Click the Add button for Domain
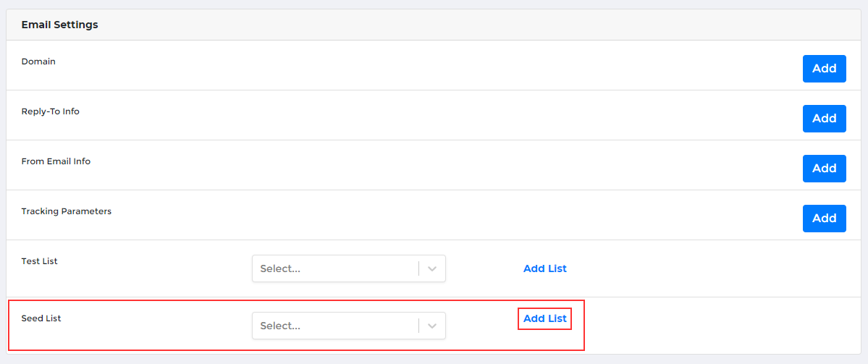This screenshot has height=364, width=868. (824, 69)
